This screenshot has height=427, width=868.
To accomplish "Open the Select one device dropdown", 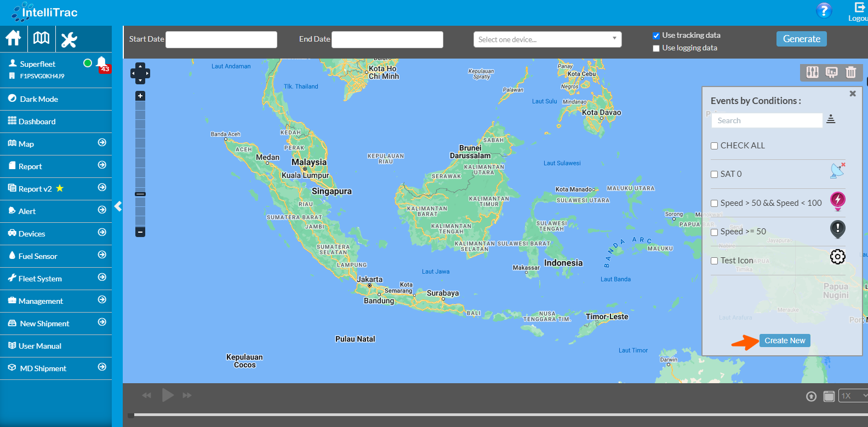I will click(547, 39).
